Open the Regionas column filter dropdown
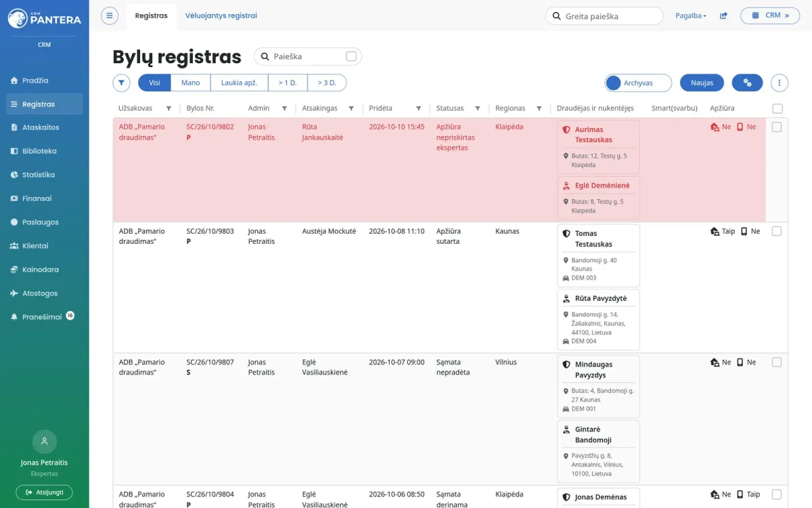The image size is (812, 508). pos(539,108)
